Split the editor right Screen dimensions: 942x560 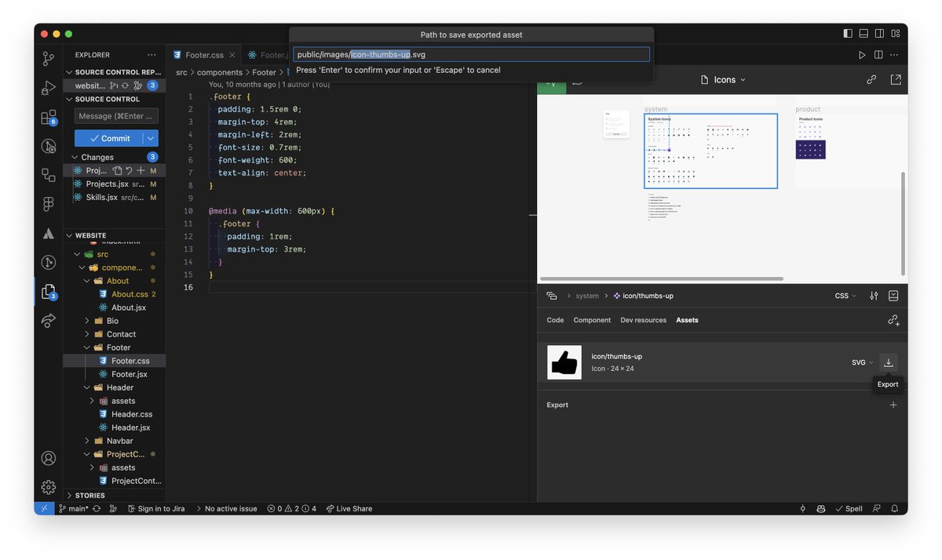click(x=878, y=55)
